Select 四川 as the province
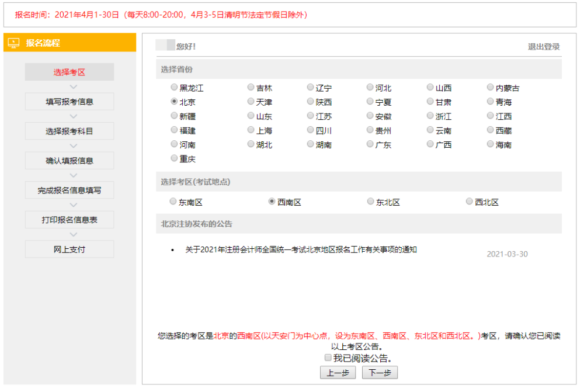The height and width of the screenshot is (392, 584). click(x=310, y=130)
